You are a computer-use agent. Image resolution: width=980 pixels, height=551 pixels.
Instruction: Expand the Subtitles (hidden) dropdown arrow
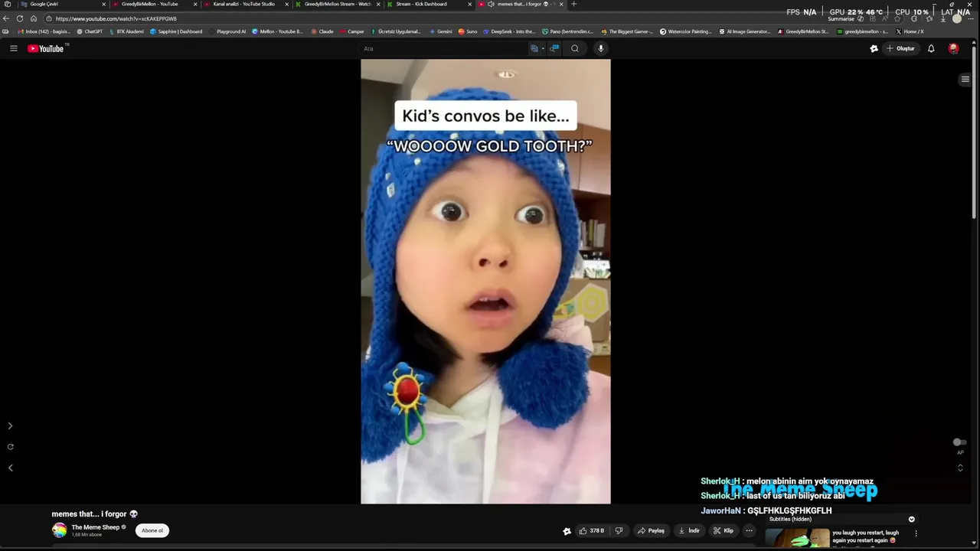911,519
